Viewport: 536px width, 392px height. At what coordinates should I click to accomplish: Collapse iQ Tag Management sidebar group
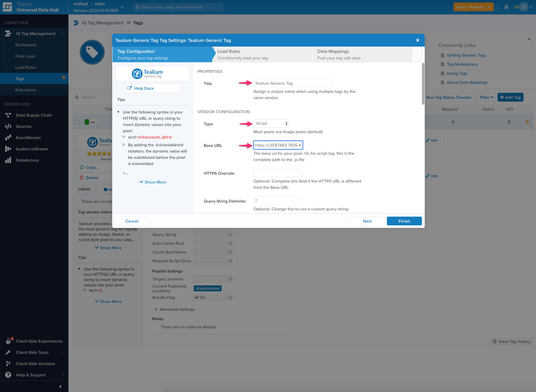click(x=63, y=33)
